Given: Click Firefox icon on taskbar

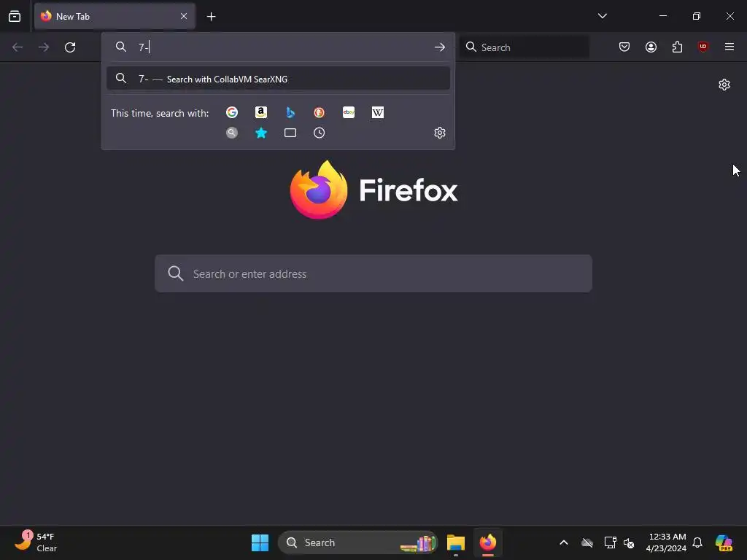Looking at the screenshot, I should 488,542.
